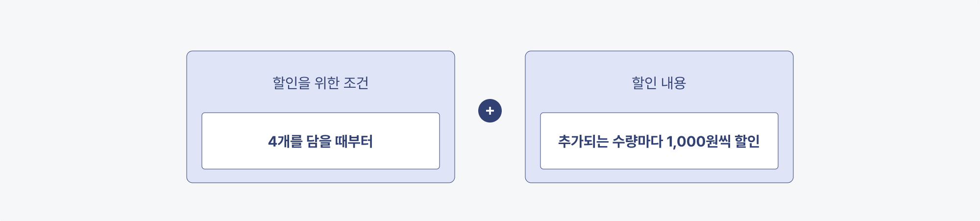
Task: Click the word '할인을' in left heading
Action: (292, 83)
